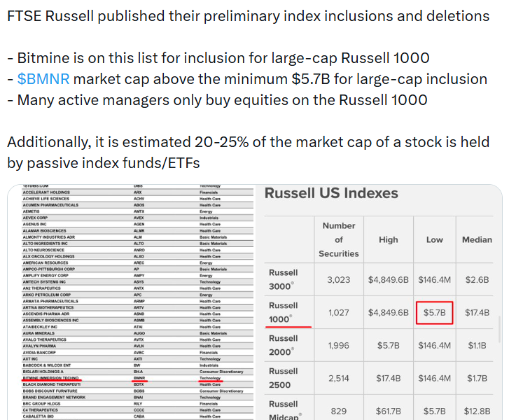
Task: Click the '2,514' securities count cell
Action: point(339,378)
